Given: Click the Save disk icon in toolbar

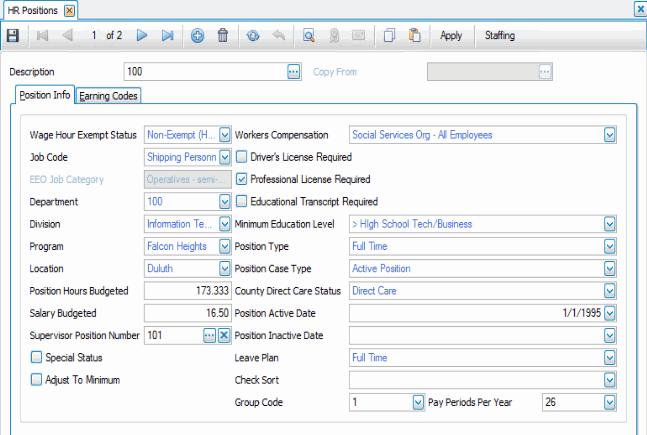Looking at the screenshot, I should coord(12,36).
